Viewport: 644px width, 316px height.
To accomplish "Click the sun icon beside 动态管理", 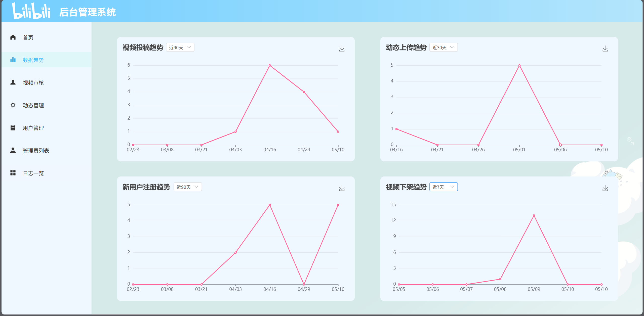I will click(x=13, y=105).
